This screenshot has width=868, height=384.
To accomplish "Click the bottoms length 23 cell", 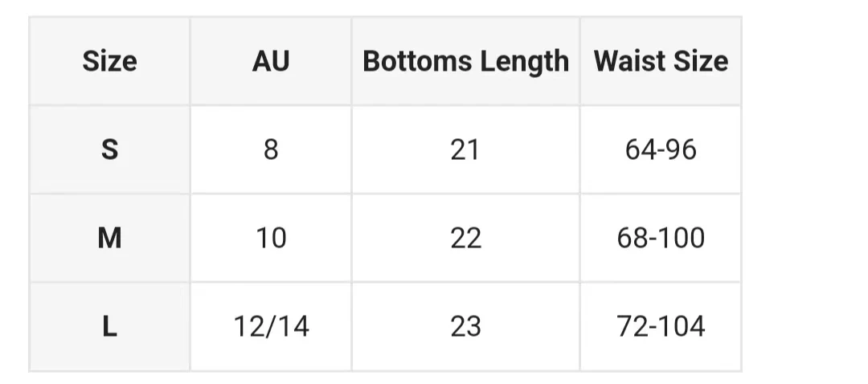I will click(x=465, y=326).
